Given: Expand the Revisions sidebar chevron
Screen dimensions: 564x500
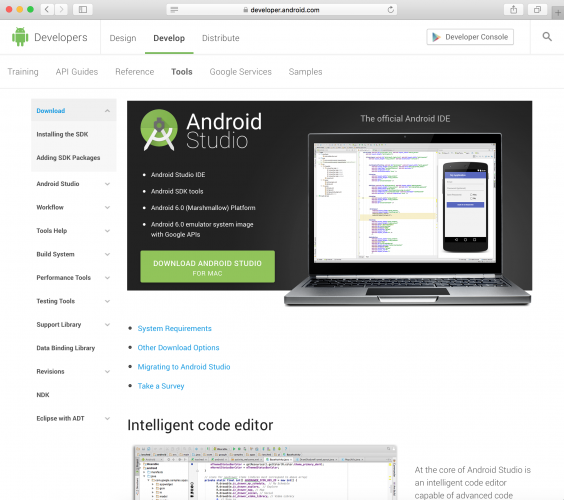Looking at the screenshot, I should click(x=107, y=372).
